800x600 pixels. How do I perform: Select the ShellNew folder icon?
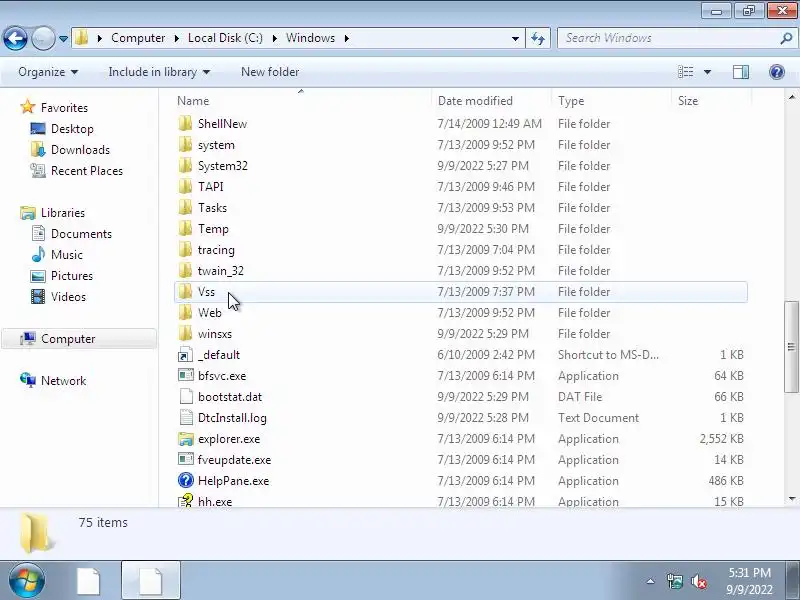click(185, 123)
